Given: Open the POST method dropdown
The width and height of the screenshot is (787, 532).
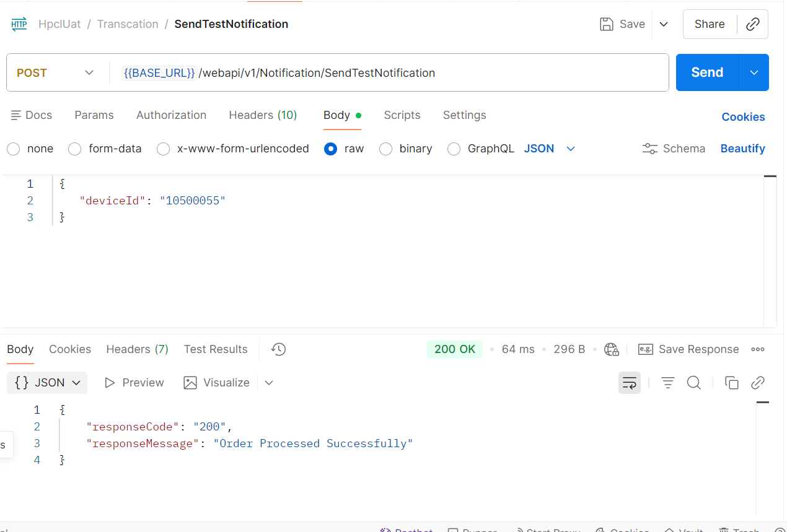Looking at the screenshot, I should (55, 73).
